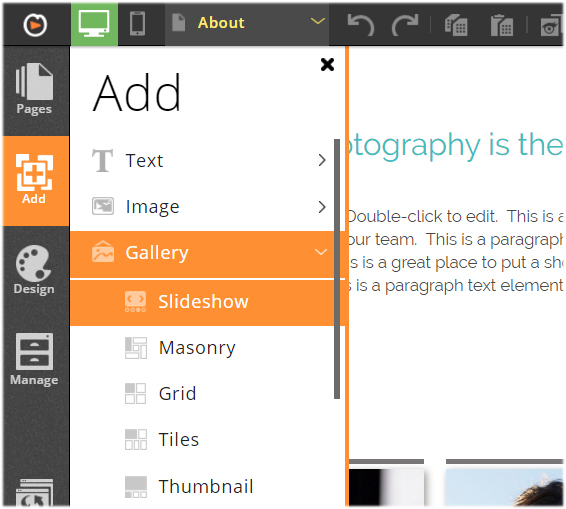The height and width of the screenshot is (509, 566).
Task: Expand the Text category
Action: coord(208,160)
